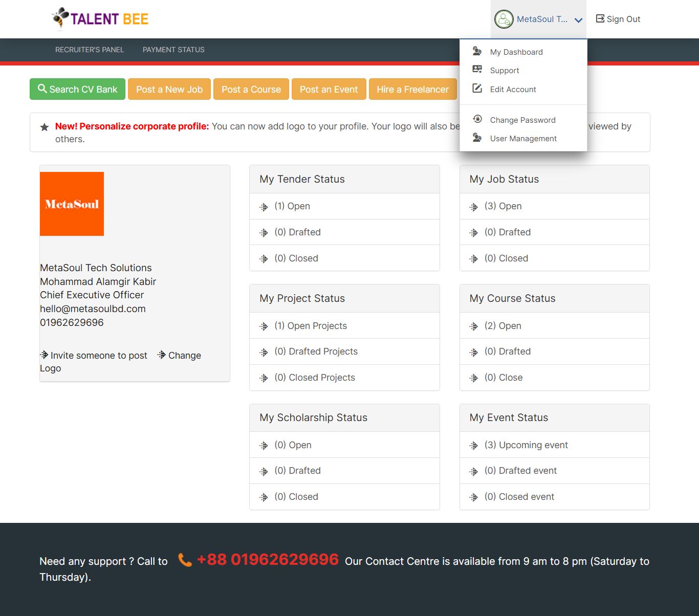Screen dimensions: 699x616
Task: Click arrow icon next to Course (2) Open
Action: pos(474,326)
